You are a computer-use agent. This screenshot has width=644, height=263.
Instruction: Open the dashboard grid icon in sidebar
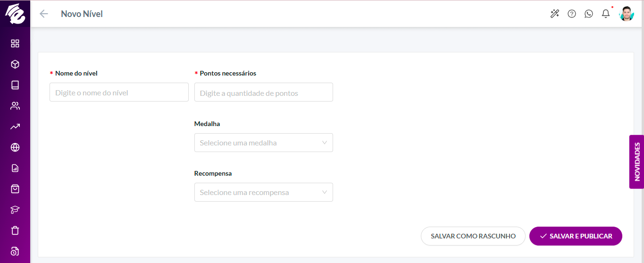pyautogui.click(x=15, y=43)
